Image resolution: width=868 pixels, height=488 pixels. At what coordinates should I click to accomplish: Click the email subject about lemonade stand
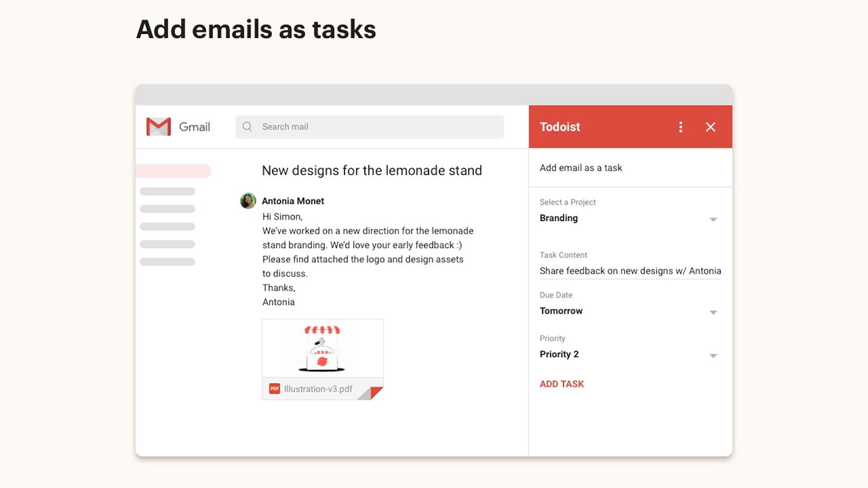(372, 171)
